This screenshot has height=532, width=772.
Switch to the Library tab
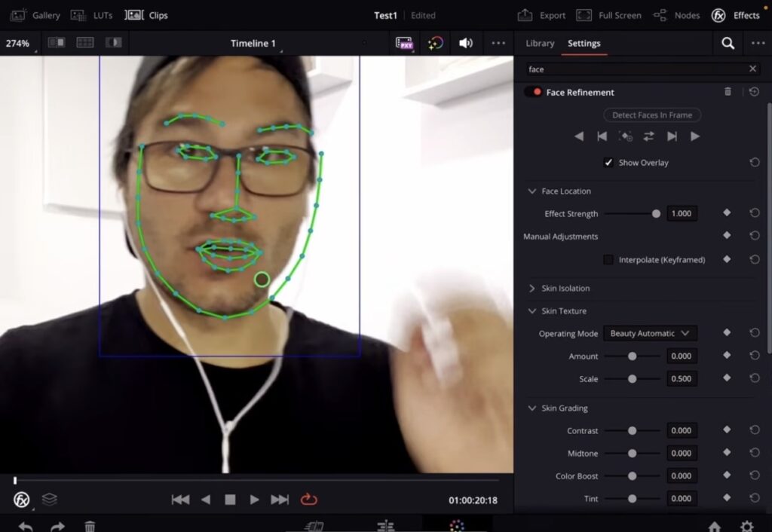540,44
